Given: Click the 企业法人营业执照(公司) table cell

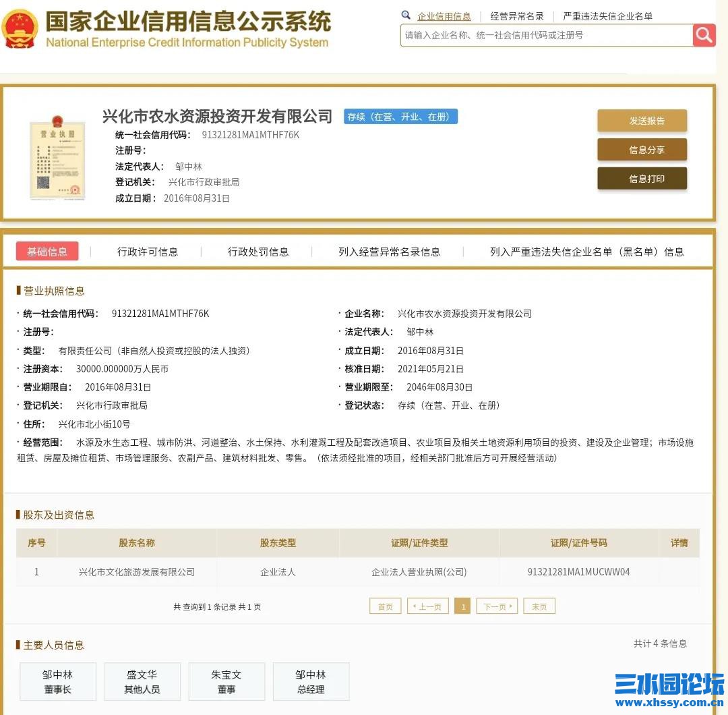Looking at the screenshot, I should pyautogui.click(x=419, y=572).
